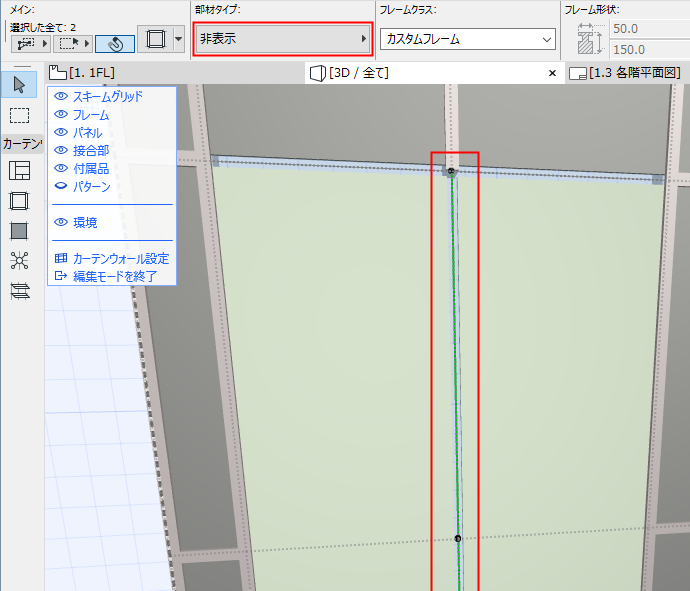Toggle パターン visibility eye
Image resolution: width=690 pixels, height=591 pixels.
(x=61, y=187)
